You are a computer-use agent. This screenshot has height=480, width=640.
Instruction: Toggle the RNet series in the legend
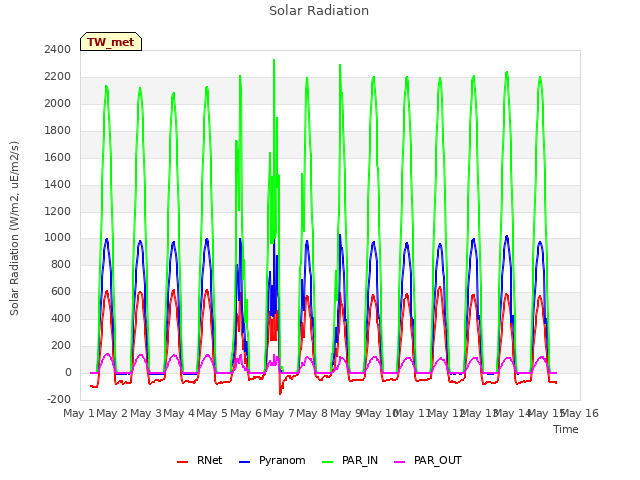[x=200, y=460]
